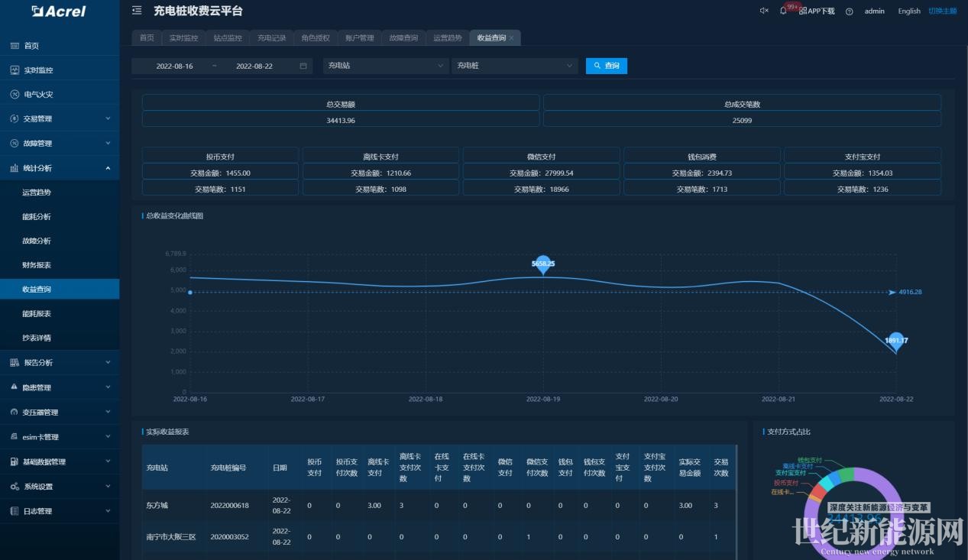
Task: Click the 实时监控 monitor icon in sidebar
Action: pos(15,70)
